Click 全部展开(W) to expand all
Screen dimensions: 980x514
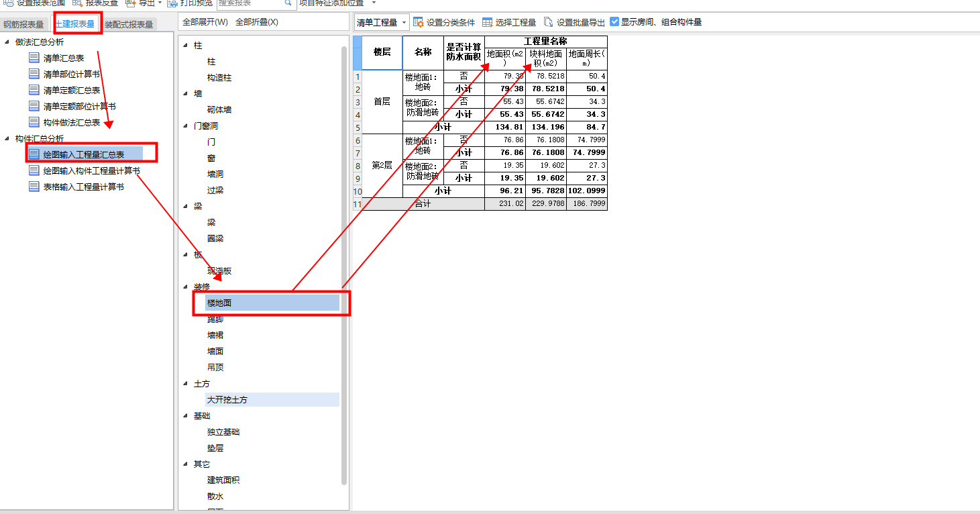205,22
